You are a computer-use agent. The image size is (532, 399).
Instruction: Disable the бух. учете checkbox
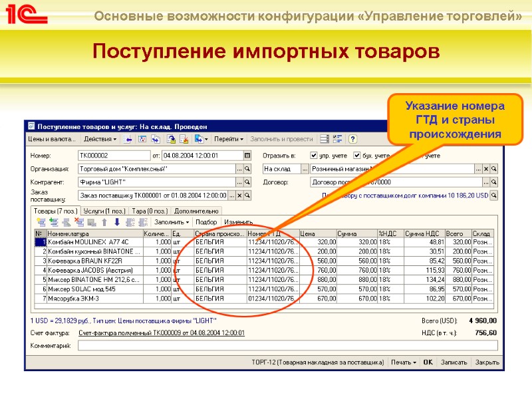point(357,154)
